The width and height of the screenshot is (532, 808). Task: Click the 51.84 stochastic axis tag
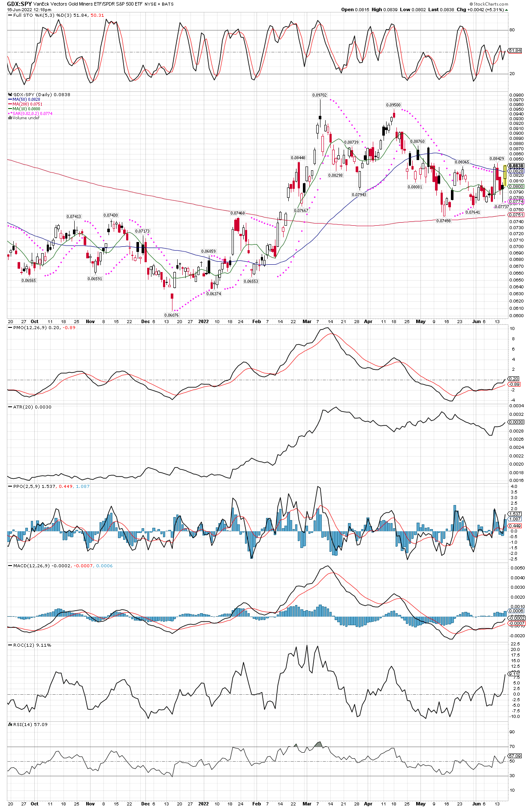pyautogui.click(x=515, y=51)
